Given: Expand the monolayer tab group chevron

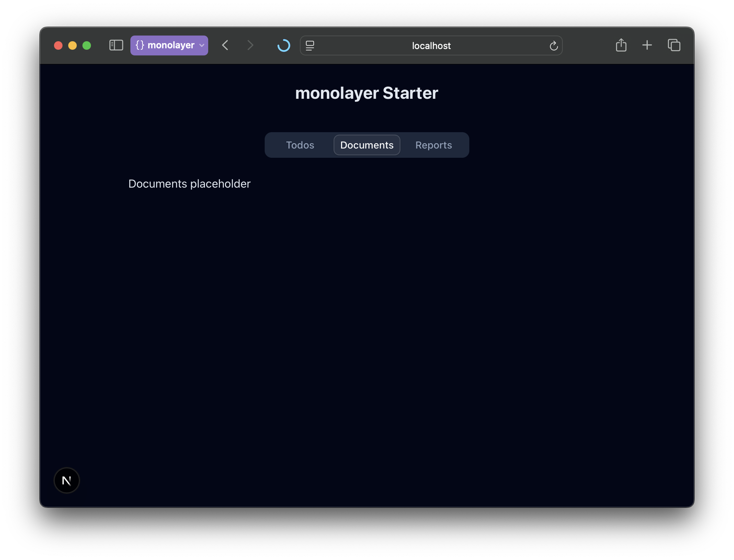Looking at the screenshot, I should (201, 45).
